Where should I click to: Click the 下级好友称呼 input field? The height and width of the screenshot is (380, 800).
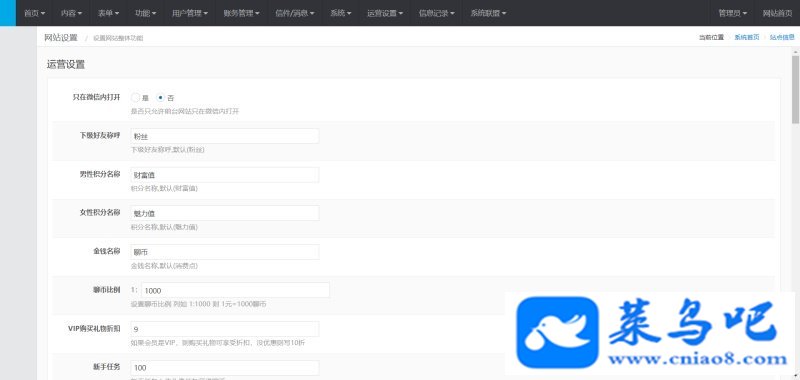point(225,136)
